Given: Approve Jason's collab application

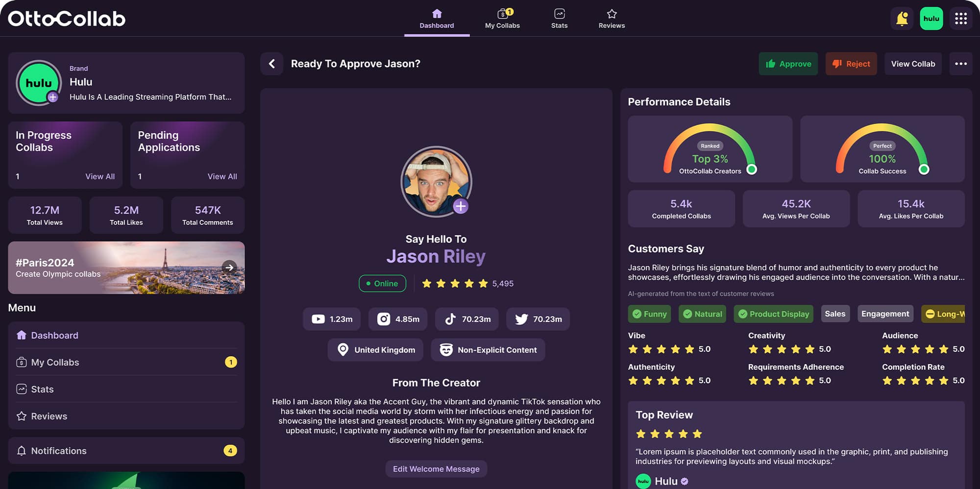Looking at the screenshot, I should pyautogui.click(x=788, y=64).
